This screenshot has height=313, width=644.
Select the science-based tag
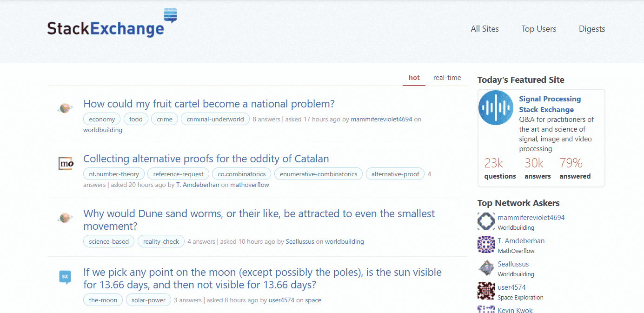(x=108, y=241)
